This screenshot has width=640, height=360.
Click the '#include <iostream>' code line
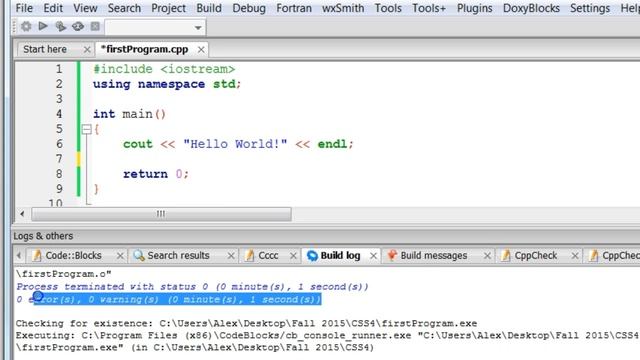click(x=164, y=69)
